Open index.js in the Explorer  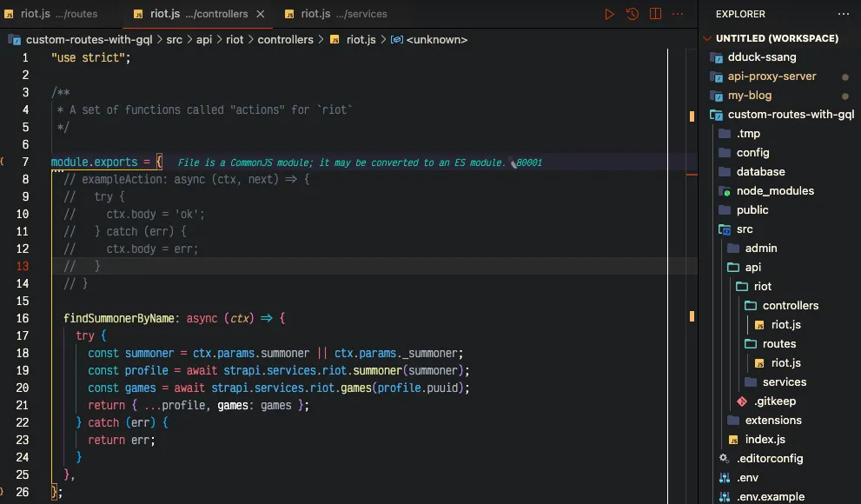765,440
